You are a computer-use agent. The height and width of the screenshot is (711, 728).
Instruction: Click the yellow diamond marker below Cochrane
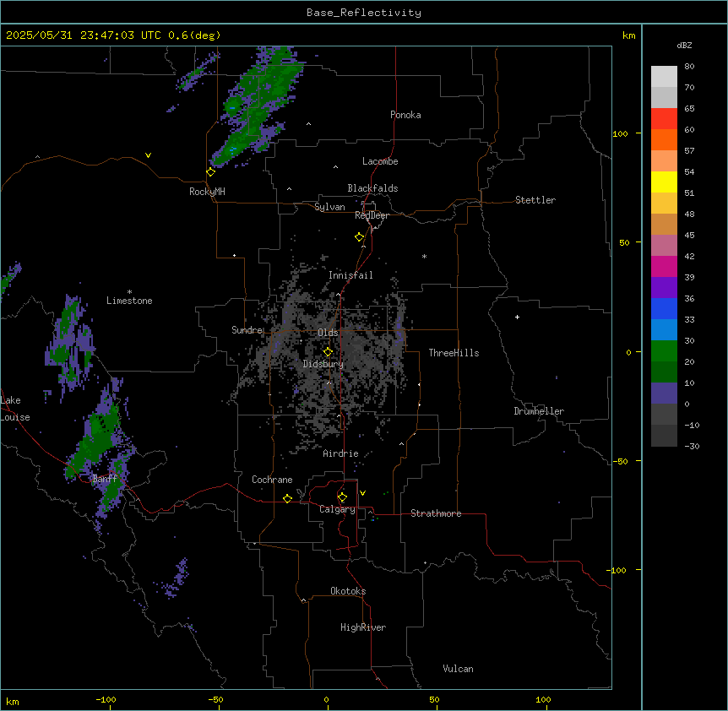288,498
